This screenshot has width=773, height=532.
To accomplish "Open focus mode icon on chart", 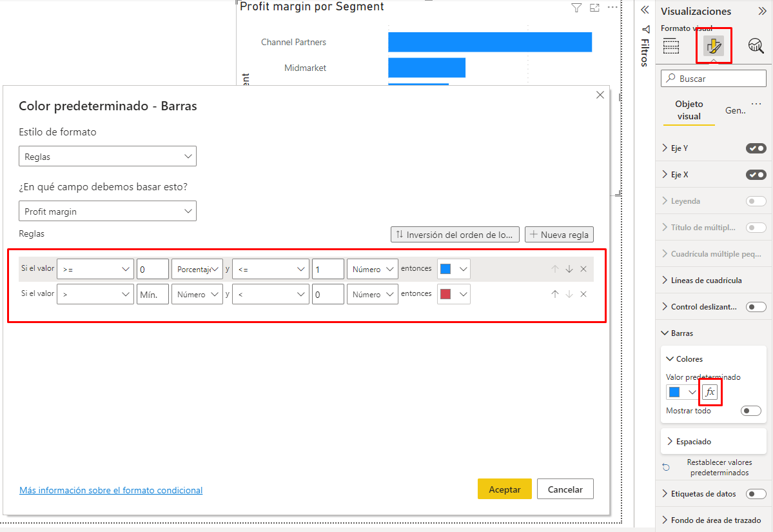I will tap(594, 8).
